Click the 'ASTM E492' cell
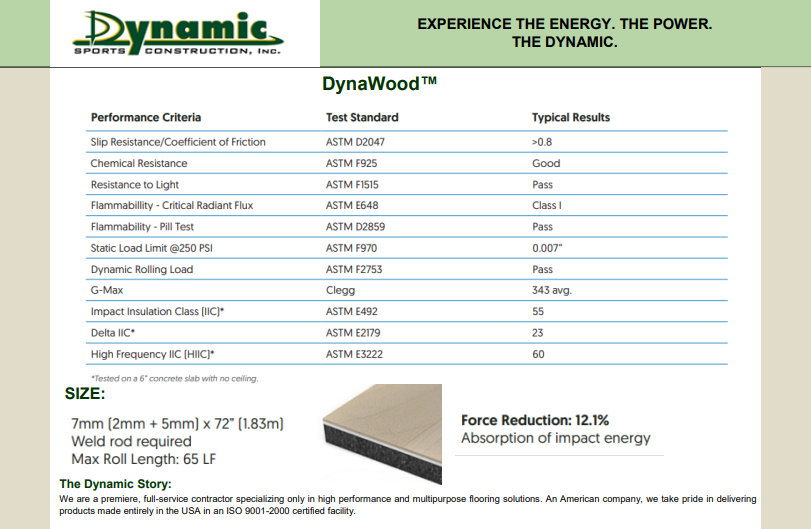The width and height of the screenshot is (811, 529). click(352, 311)
